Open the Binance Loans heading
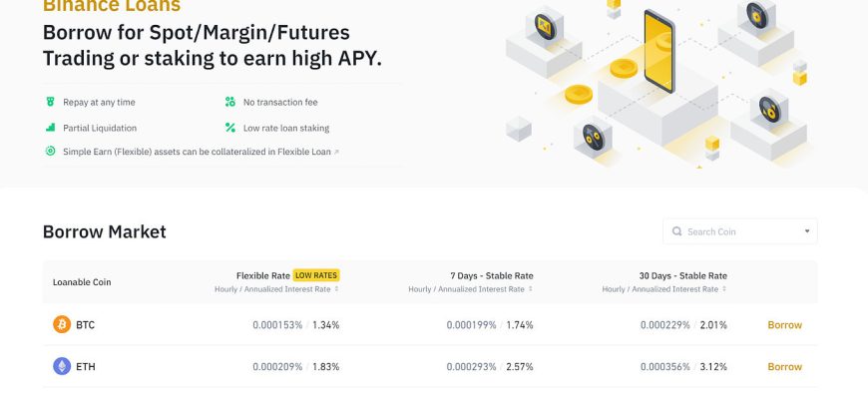The image size is (868, 399). 112,6
